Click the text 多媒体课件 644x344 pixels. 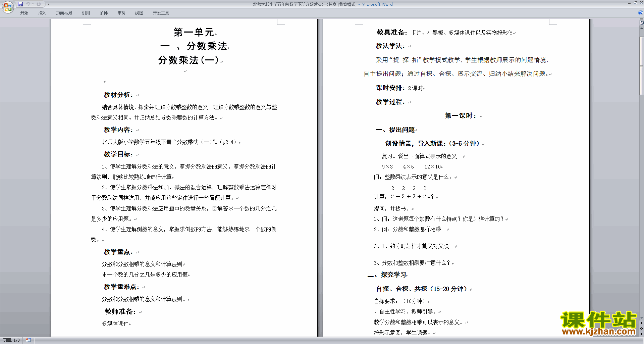click(115, 324)
